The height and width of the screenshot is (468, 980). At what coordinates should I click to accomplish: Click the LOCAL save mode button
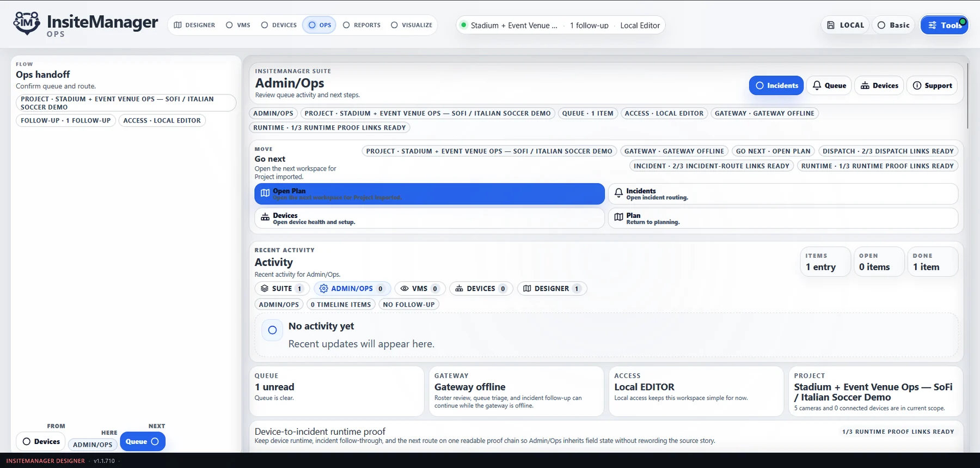846,25
